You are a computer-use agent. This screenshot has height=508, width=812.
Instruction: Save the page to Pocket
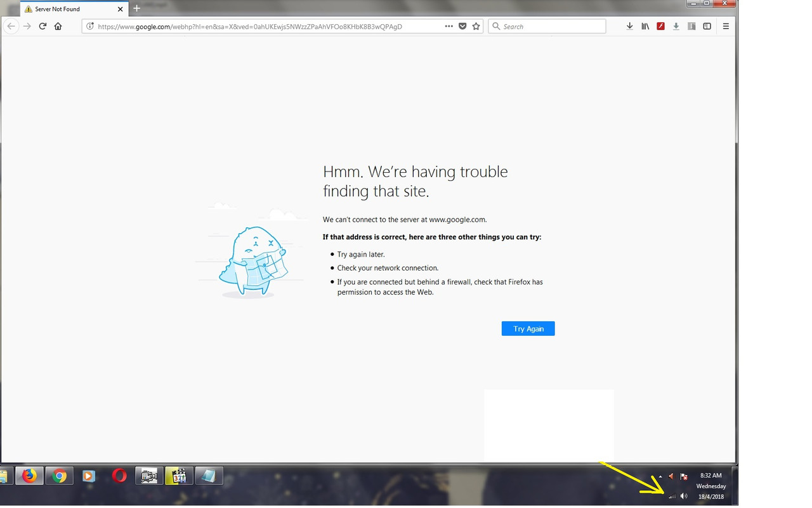(462, 26)
